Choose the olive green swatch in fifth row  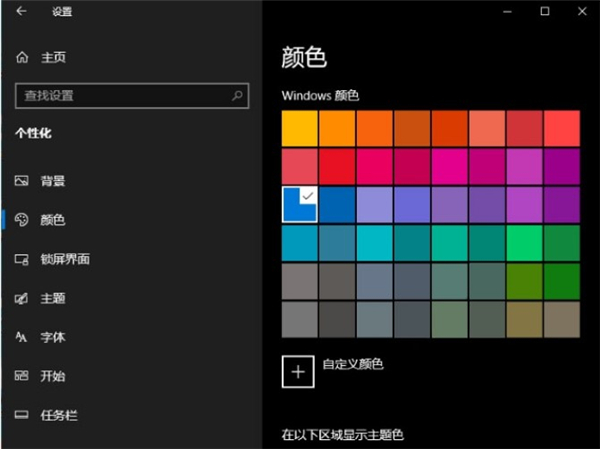click(x=524, y=281)
